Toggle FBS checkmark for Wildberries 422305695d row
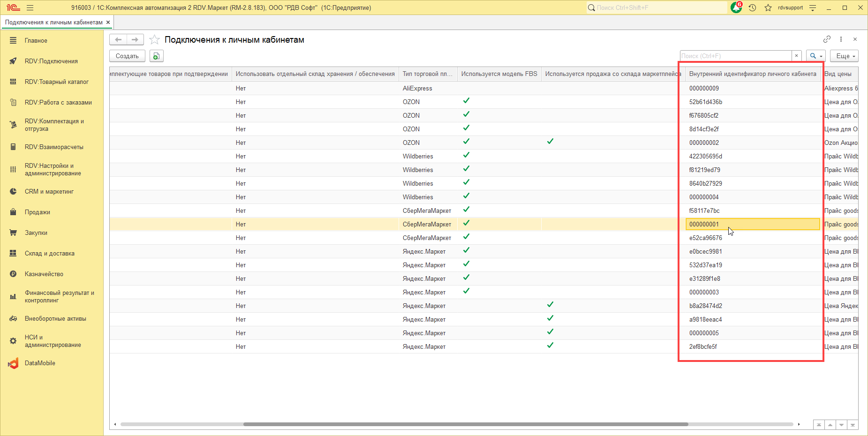 point(466,155)
